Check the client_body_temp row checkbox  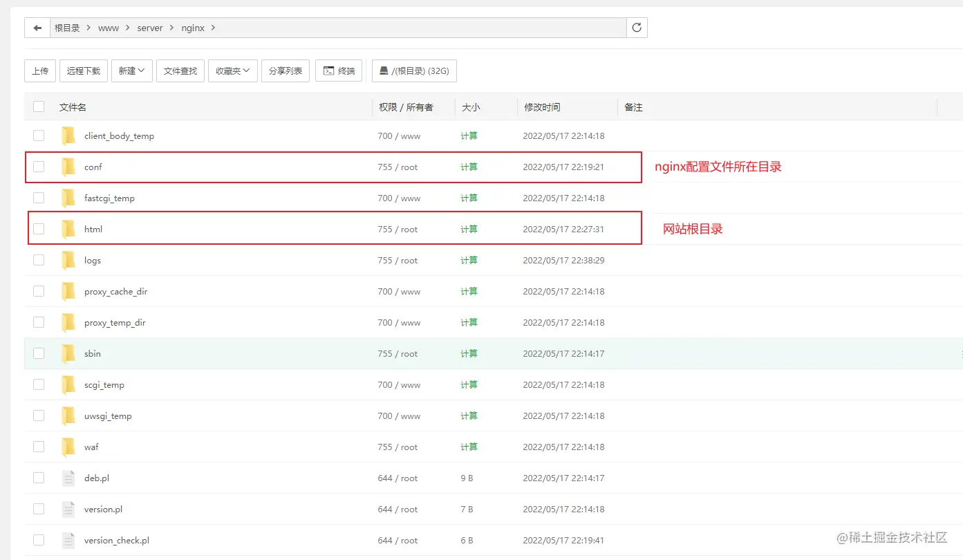pyautogui.click(x=39, y=136)
